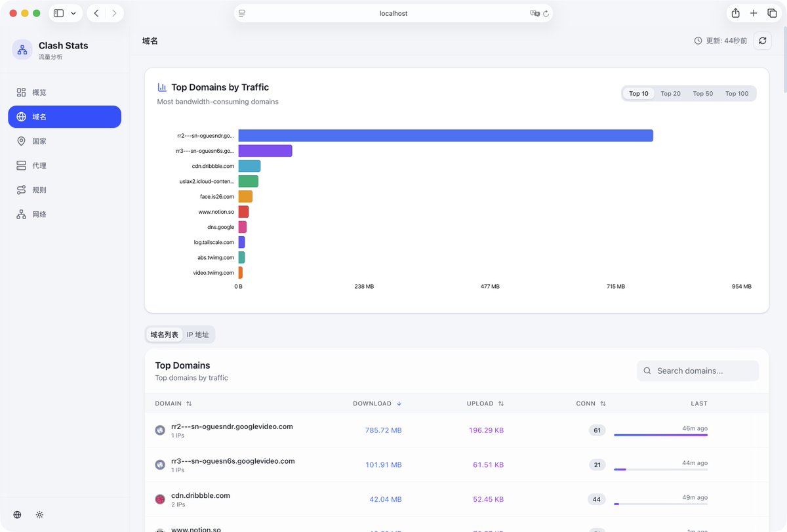This screenshot has height=532, width=787.
Task: Click the page reader icon in address bar
Action: click(242, 13)
